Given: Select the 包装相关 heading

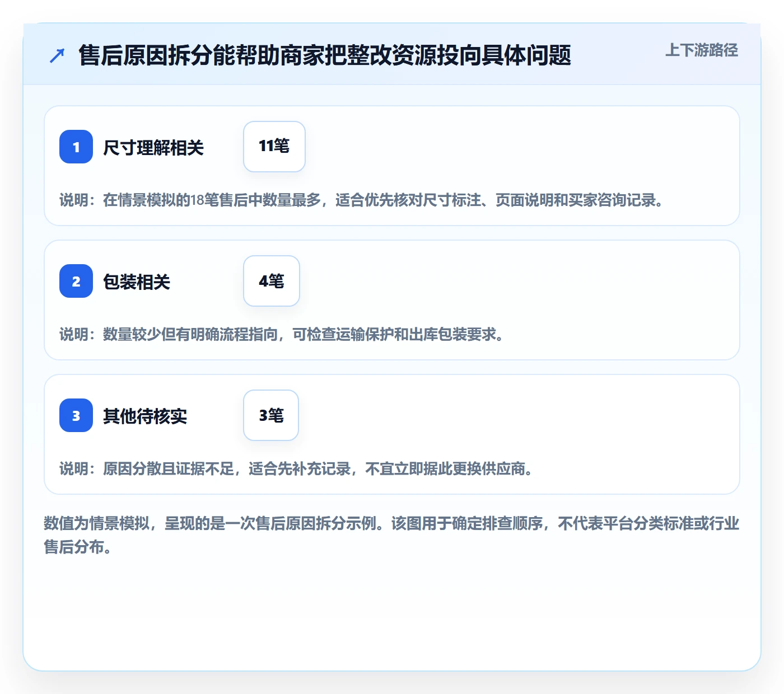Looking at the screenshot, I should click(x=137, y=282).
